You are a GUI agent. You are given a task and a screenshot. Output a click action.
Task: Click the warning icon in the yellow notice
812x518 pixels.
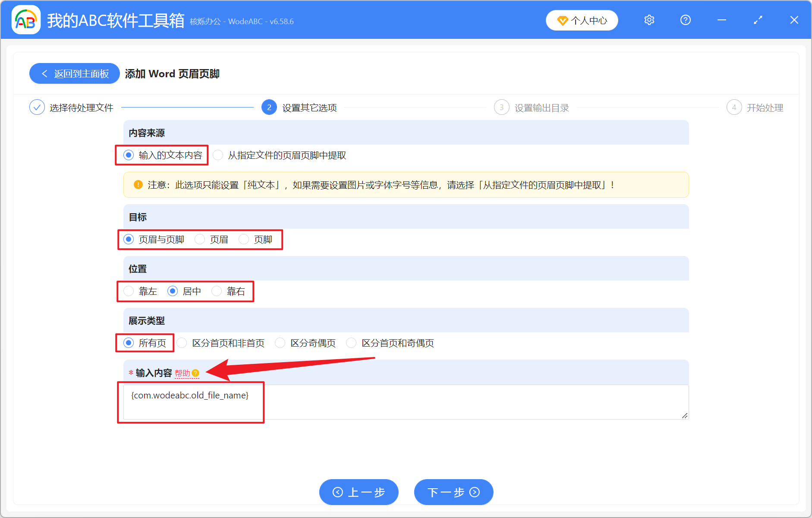[137, 185]
